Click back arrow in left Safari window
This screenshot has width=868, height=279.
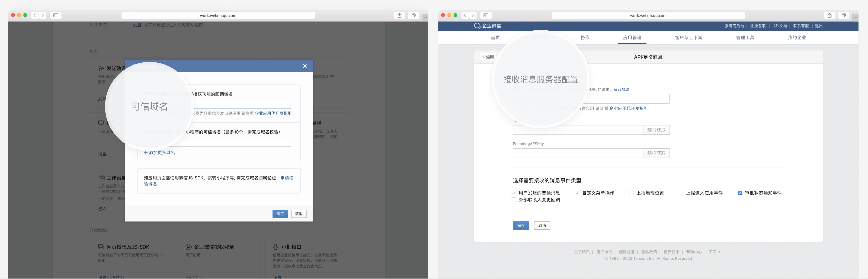point(35,16)
